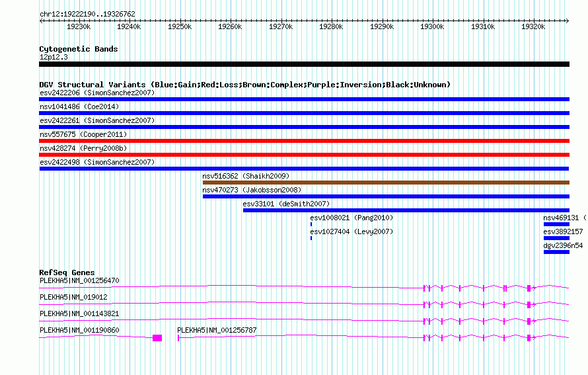This screenshot has width=588, height=375.
Task: Select the nsv469131 short blue bar
Action: click(556, 224)
